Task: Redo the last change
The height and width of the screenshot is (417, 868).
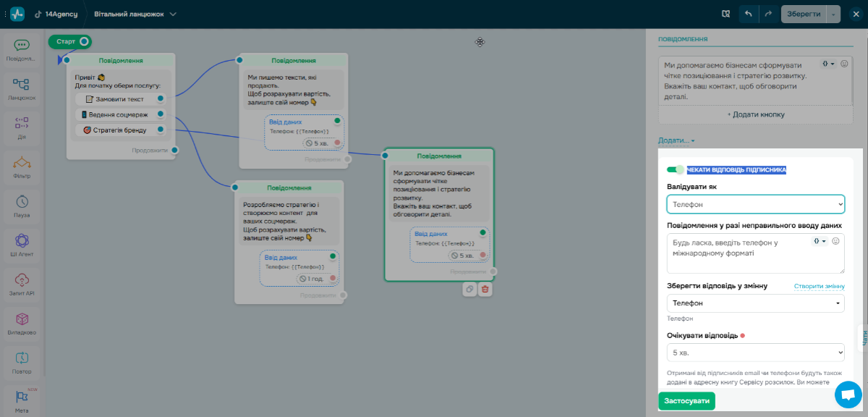Action: (768, 14)
